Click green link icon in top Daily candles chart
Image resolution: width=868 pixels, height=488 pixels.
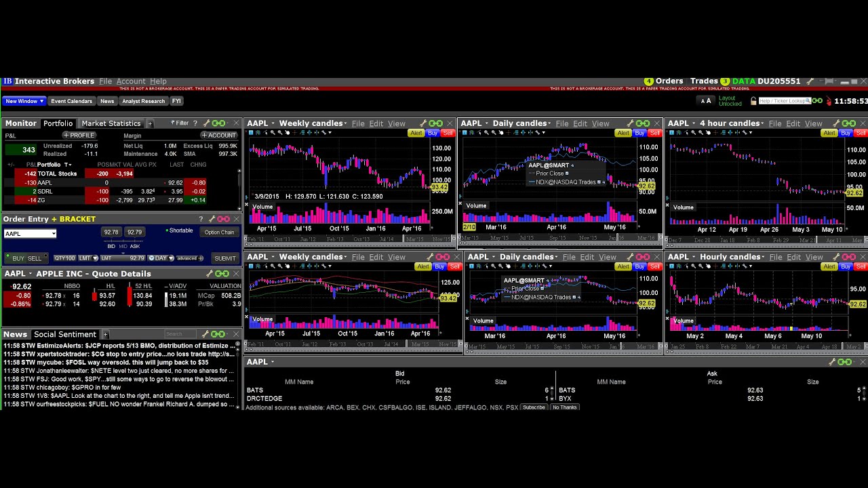pos(642,123)
